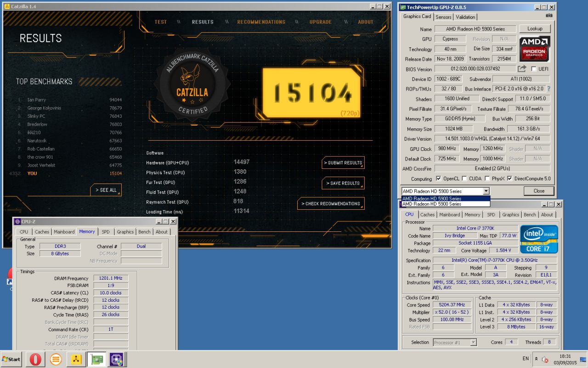Open the Sensors tab in GPU-Z

(x=443, y=17)
